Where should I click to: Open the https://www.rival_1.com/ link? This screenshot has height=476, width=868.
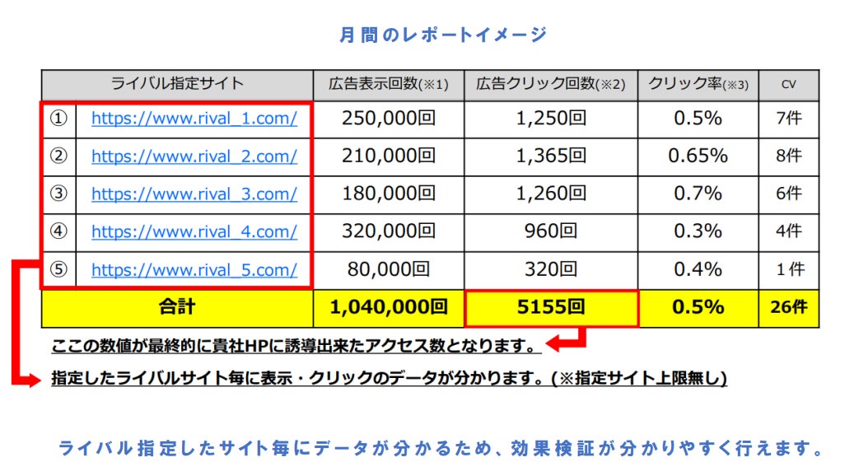coord(194,119)
